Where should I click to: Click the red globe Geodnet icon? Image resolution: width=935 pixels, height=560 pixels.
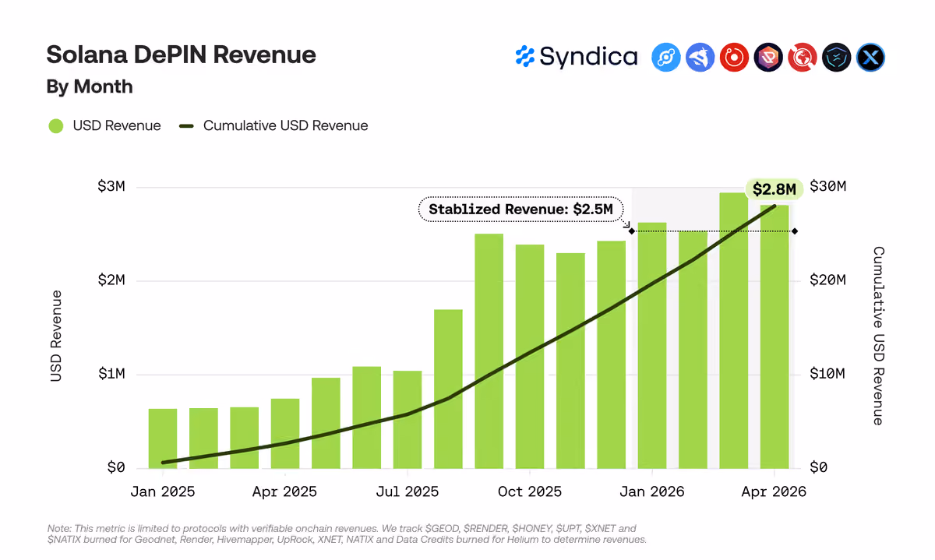point(803,58)
